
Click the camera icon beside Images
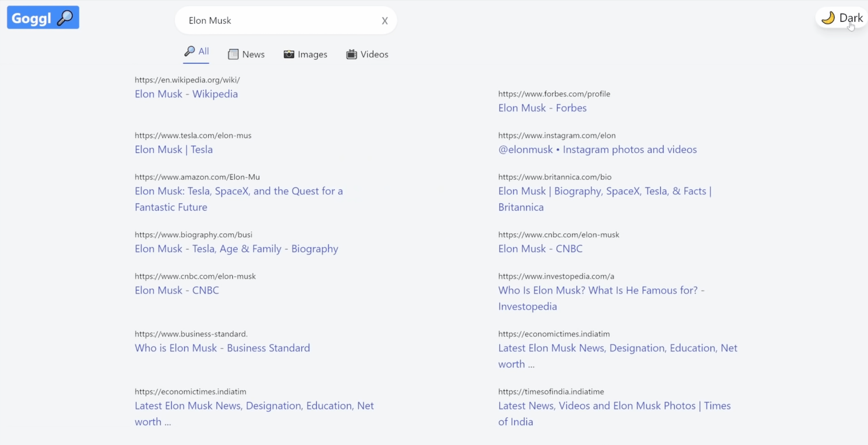pos(289,54)
